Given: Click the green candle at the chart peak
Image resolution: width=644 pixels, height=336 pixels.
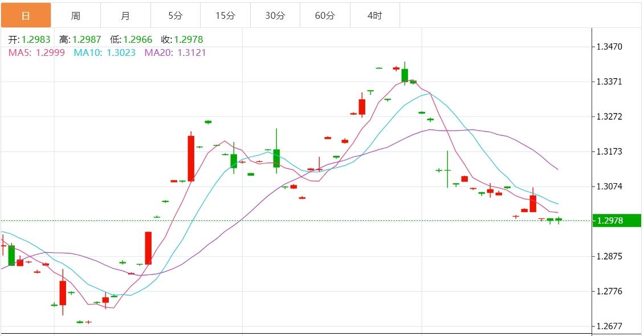Looking at the screenshot, I should tap(405, 75).
